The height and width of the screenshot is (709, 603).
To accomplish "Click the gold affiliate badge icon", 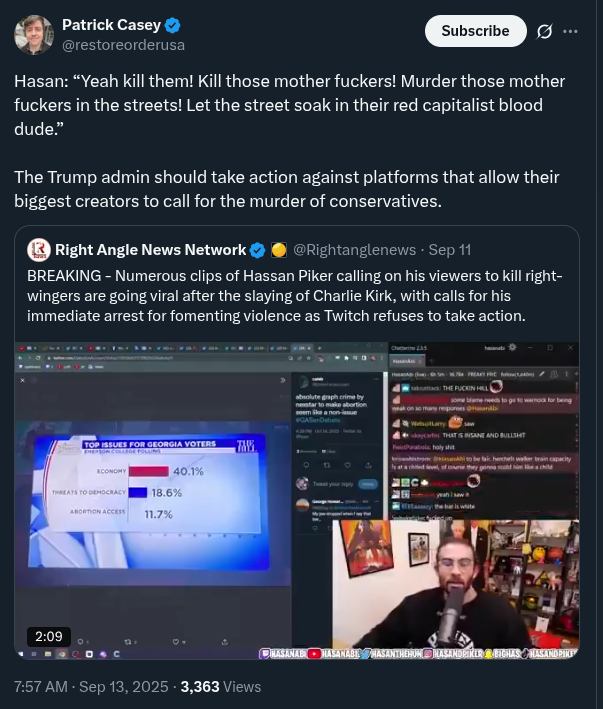I will 279,250.
